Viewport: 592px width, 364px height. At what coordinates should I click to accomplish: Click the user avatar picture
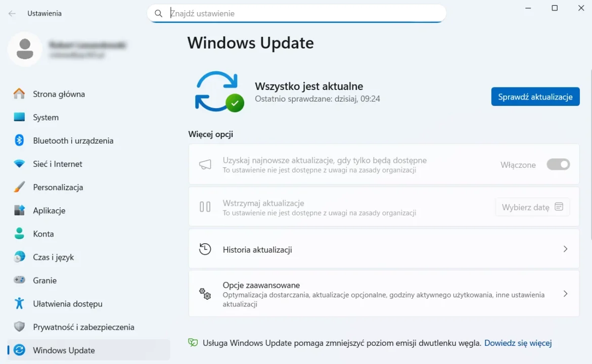coord(25,49)
